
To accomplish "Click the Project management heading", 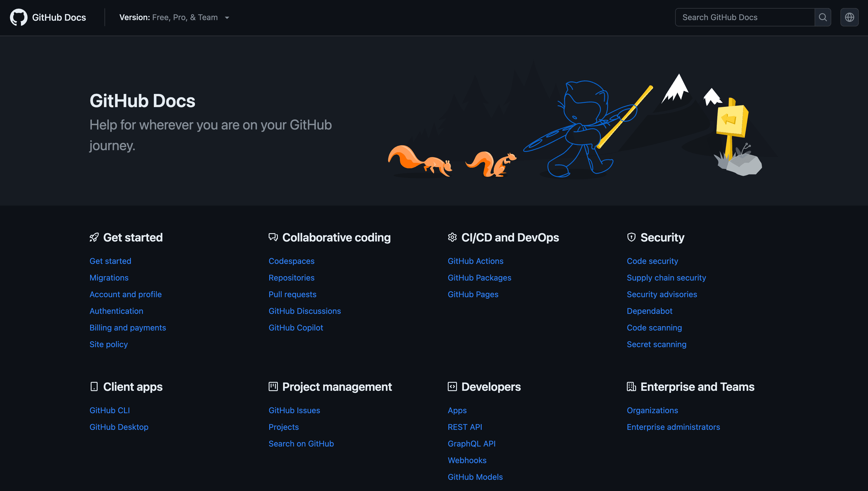I will click(337, 386).
